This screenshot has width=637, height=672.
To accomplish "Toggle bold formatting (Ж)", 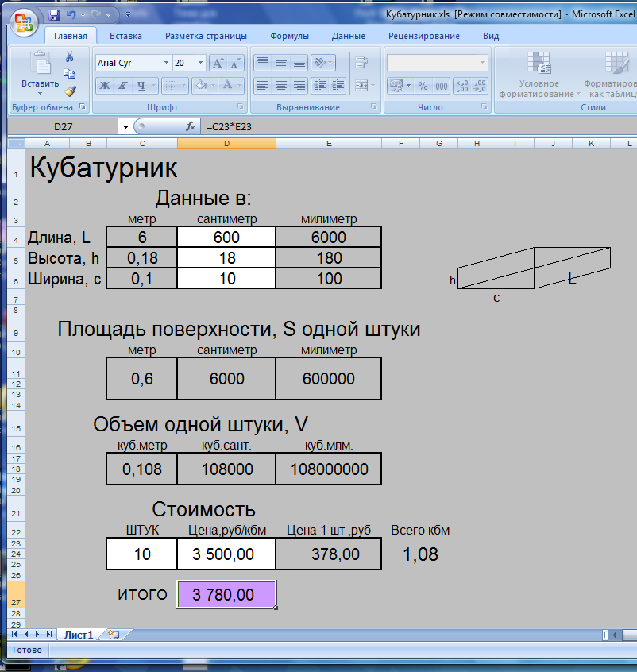I will (x=105, y=86).
